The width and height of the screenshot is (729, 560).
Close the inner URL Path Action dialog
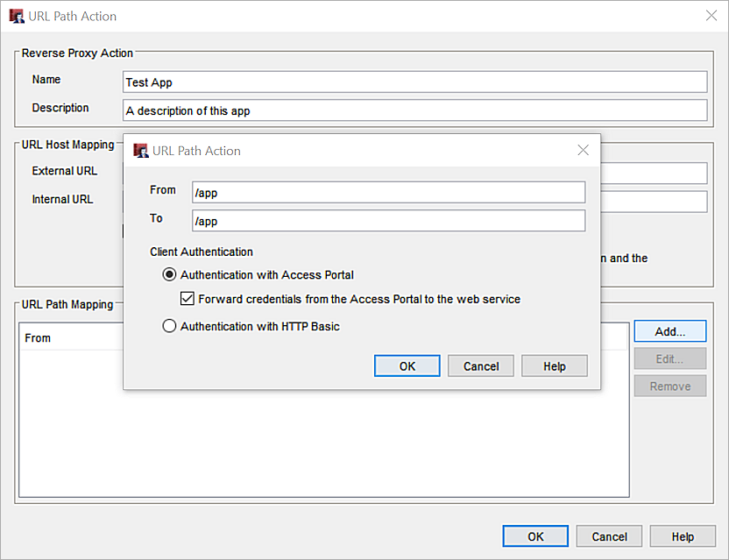click(x=583, y=150)
